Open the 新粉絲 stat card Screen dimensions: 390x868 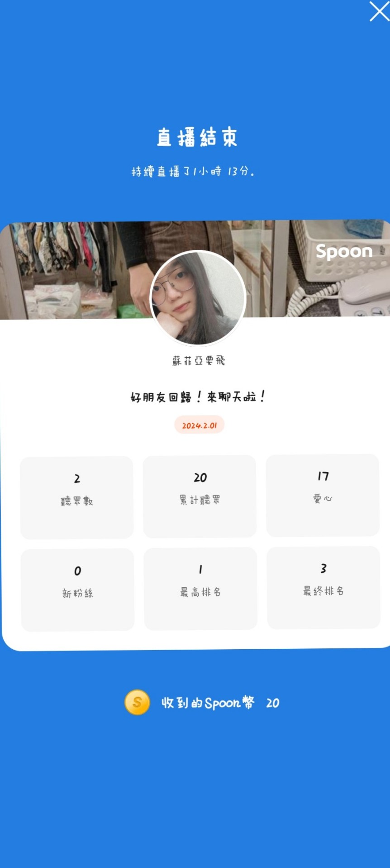click(78, 590)
